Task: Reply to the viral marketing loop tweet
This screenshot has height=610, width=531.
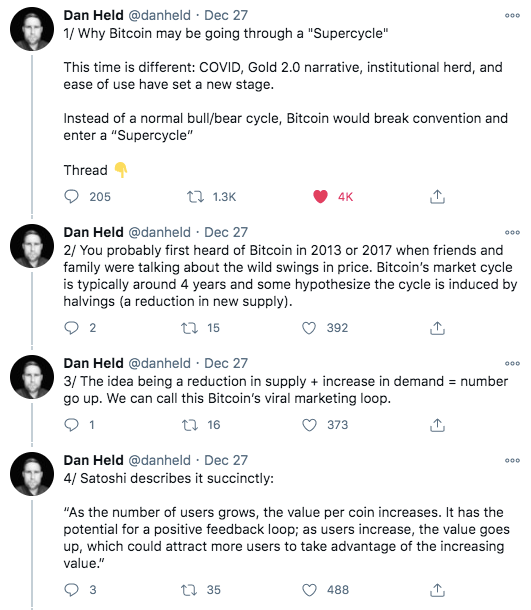Action: (x=72, y=425)
